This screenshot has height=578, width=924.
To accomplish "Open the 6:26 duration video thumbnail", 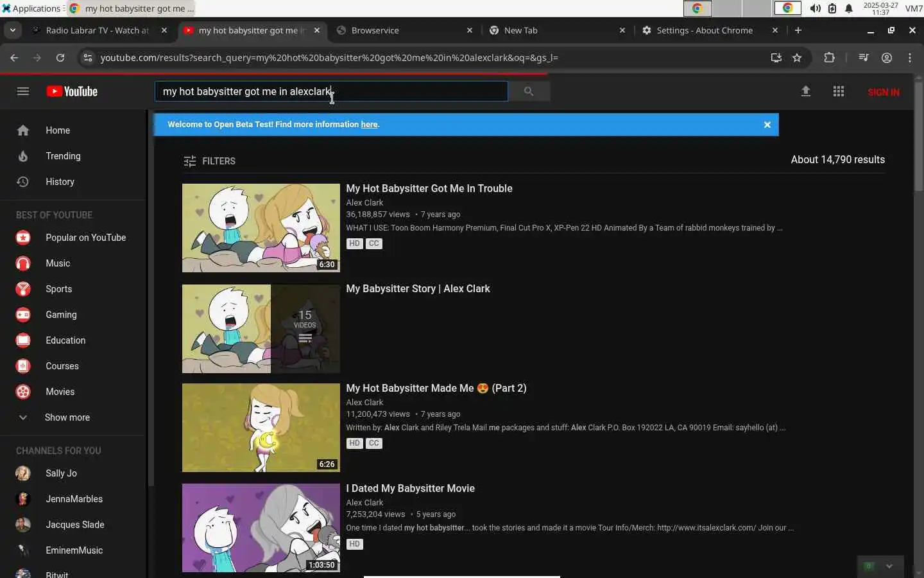I will (261, 428).
